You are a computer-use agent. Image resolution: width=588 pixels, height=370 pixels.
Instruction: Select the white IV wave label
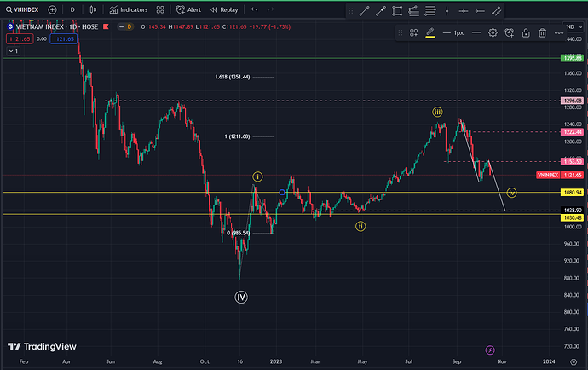tap(241, 298)
